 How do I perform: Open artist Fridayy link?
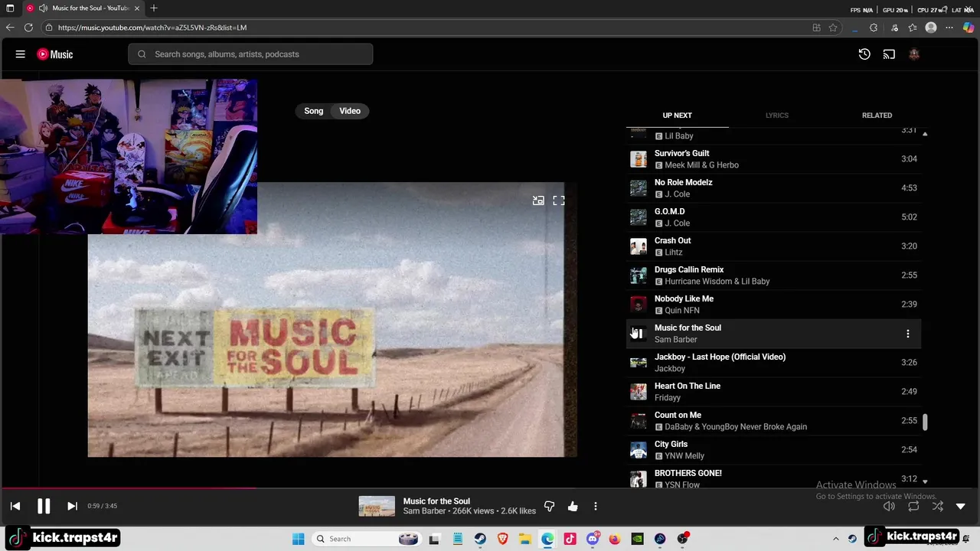668,398
